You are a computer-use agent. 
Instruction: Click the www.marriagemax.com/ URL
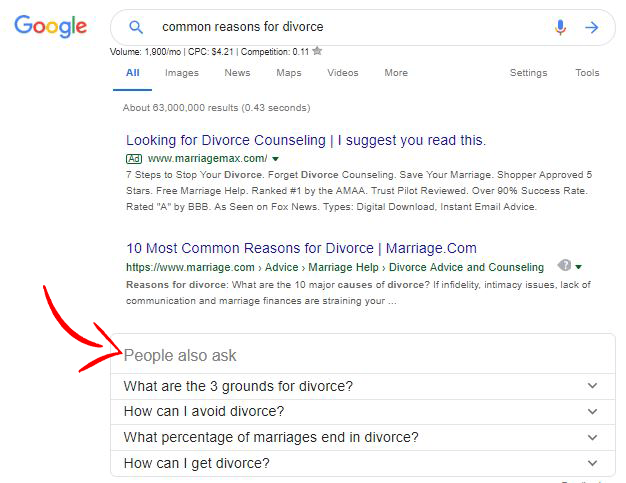pyautogui.click(x=207, y=158)
